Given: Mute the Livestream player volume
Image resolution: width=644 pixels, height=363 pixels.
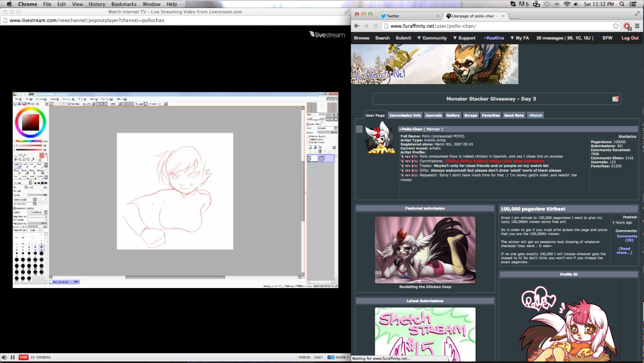Looking at the screenshot, I should tap(4, 357).
